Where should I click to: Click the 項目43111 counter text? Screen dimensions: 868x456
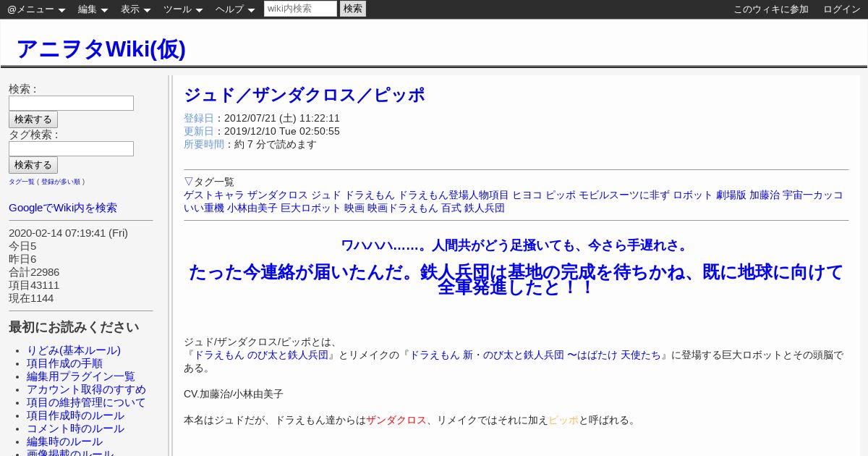point(34,285)
